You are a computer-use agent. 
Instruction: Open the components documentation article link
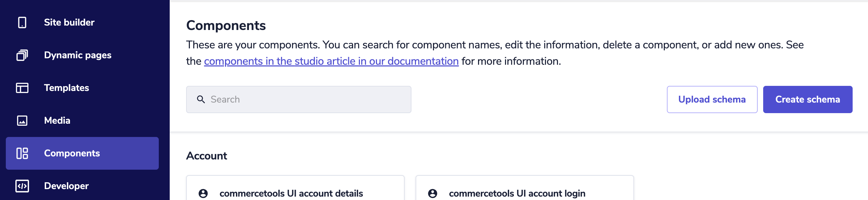(x=331, y=61)
